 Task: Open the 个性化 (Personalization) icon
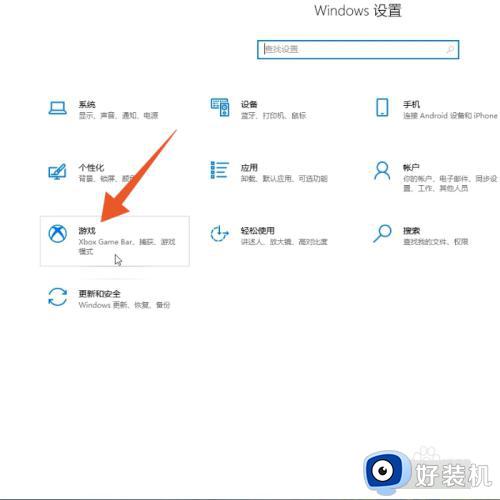coord(57,171)
